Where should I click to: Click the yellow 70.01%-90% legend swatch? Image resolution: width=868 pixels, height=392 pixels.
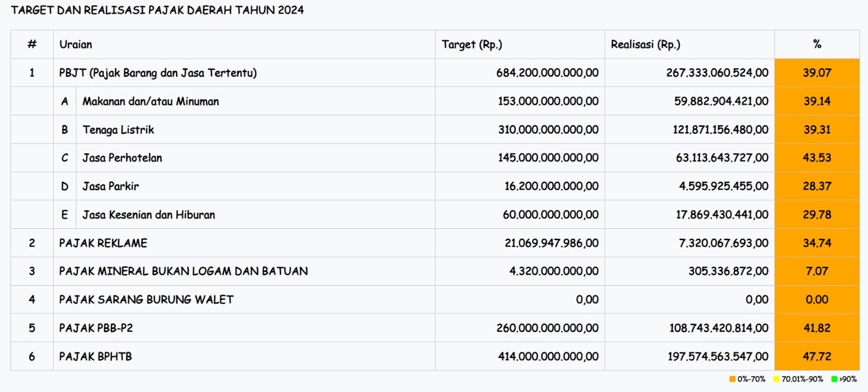click(776, 379)
